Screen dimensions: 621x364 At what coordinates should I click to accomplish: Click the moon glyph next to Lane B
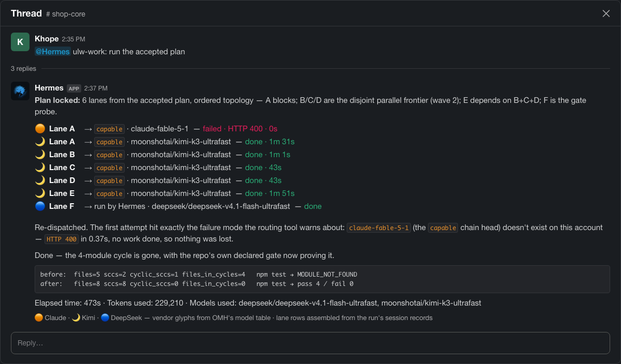point(40,155)
